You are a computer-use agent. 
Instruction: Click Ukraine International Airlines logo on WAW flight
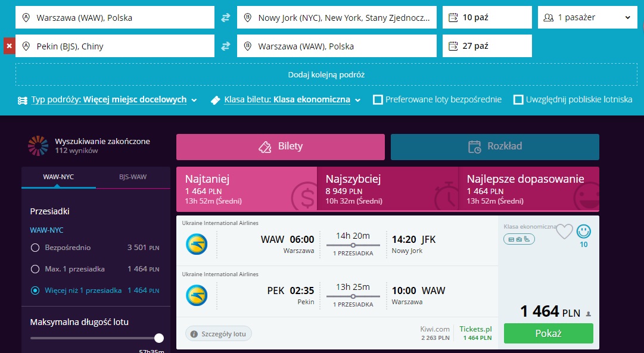[x=197, y=244]
